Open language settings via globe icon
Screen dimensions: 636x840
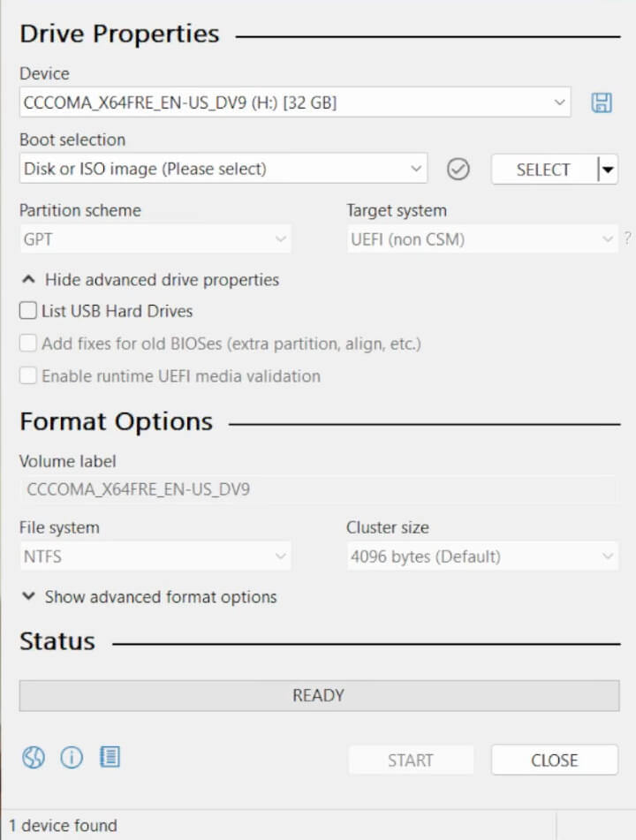pos(33,757)
